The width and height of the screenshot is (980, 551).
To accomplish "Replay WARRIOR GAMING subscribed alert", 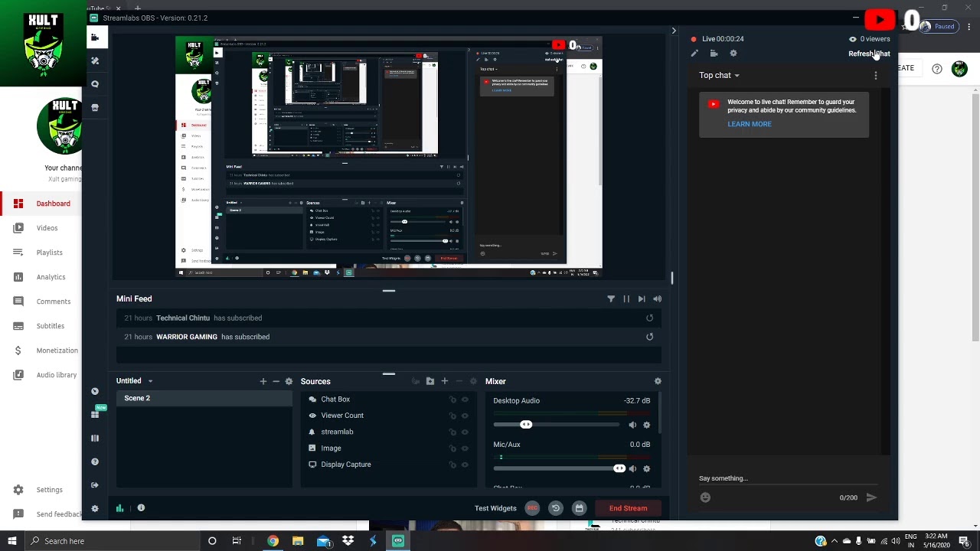I will coord(649,337).
